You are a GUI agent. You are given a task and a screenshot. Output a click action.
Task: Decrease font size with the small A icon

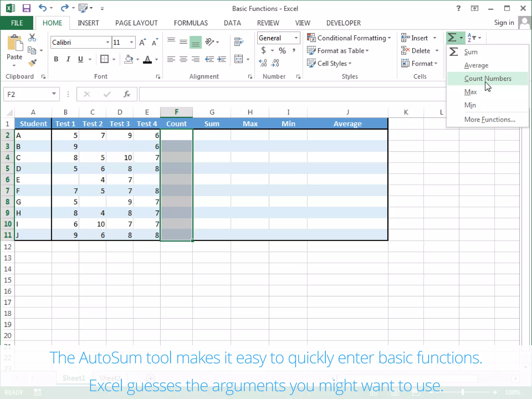pyautogui.click(x=155, y=42)
